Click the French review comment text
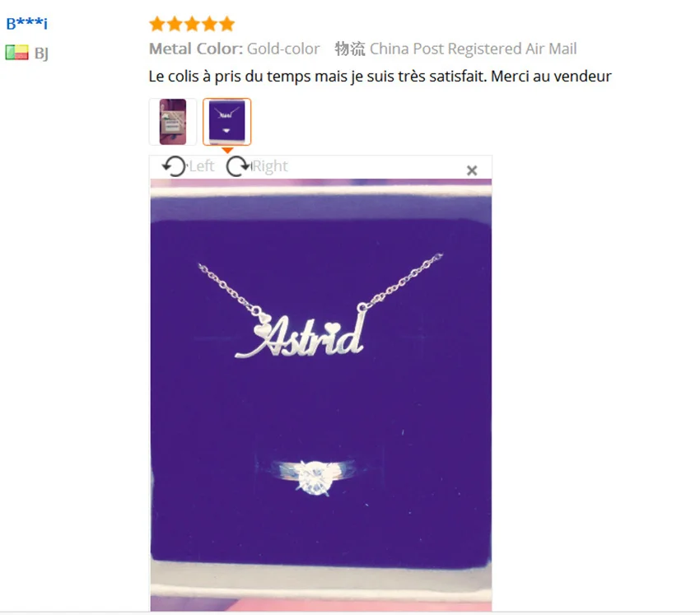The width and height of the screenshot is (700, 615). tap(380, 77)
